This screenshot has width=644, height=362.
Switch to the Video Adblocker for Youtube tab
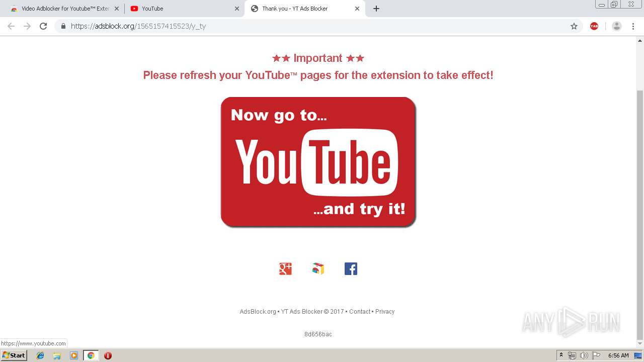pos(64,9)
